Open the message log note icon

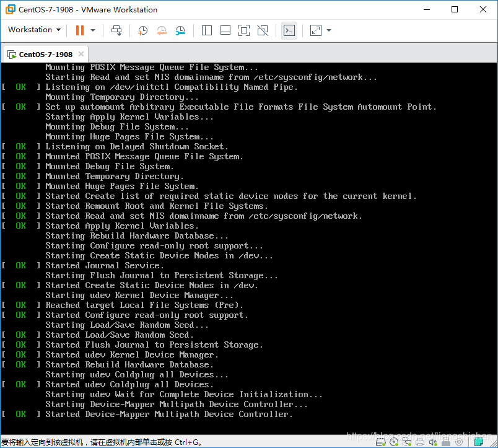tap(478, 442)
